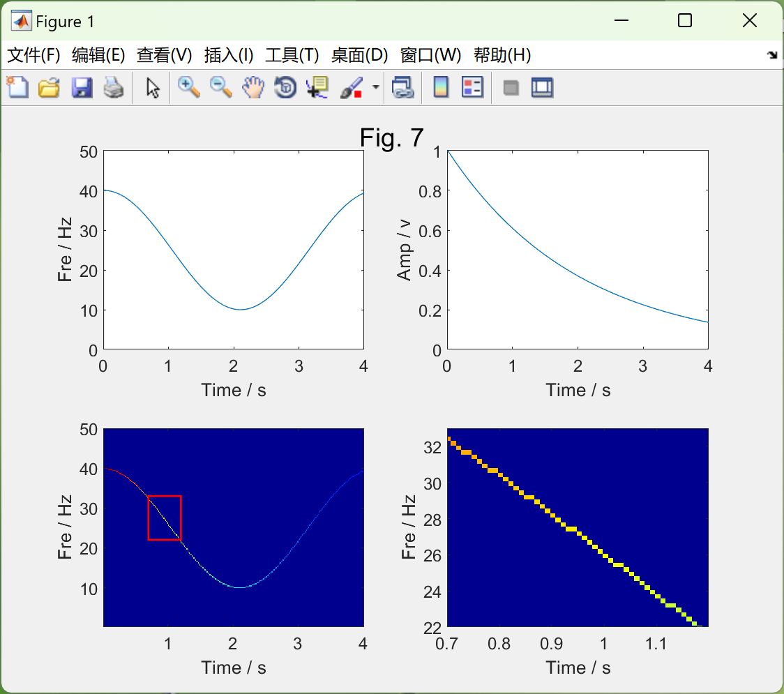Screen dimensions: 784x694
Task: Minimize the Figure 1 window
Action: (x=621, y=20)
